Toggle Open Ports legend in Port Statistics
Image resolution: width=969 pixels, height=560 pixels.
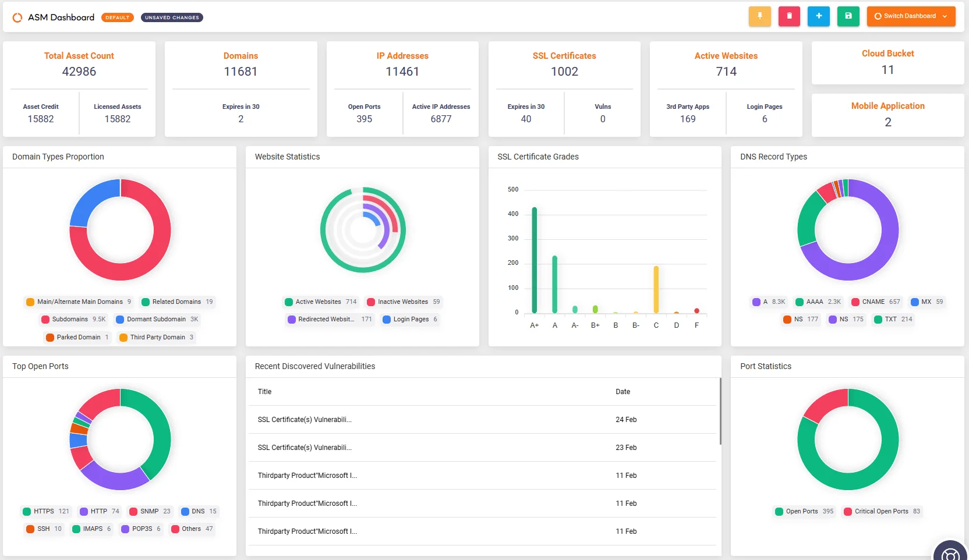click(x=804, y=511)
